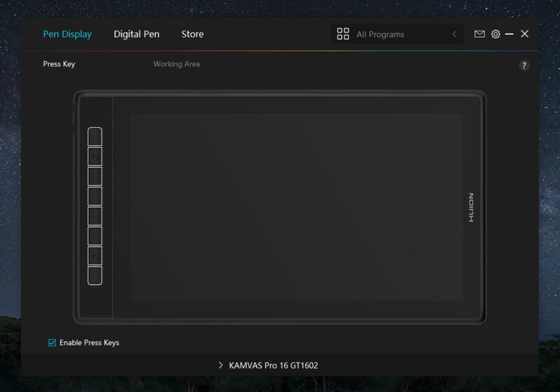Select the first press key on tablet
Viewport: 560px width, 392px height.
coord(95,136)
